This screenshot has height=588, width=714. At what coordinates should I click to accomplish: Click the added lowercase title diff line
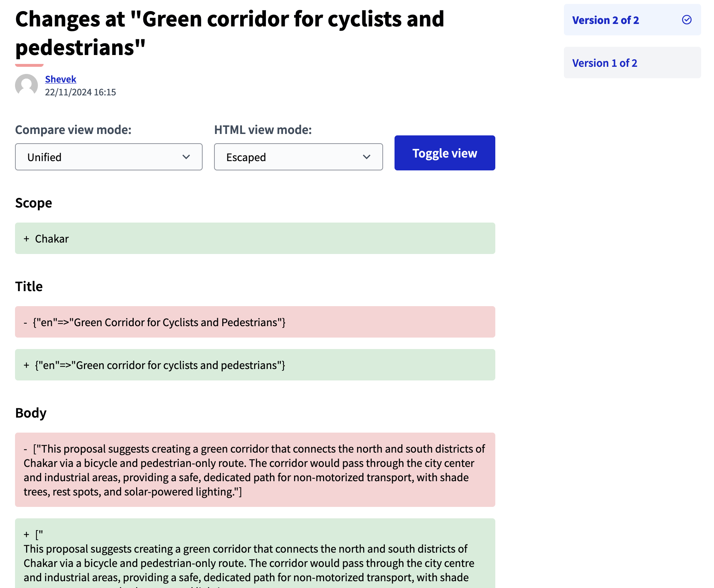click(254, 365)
